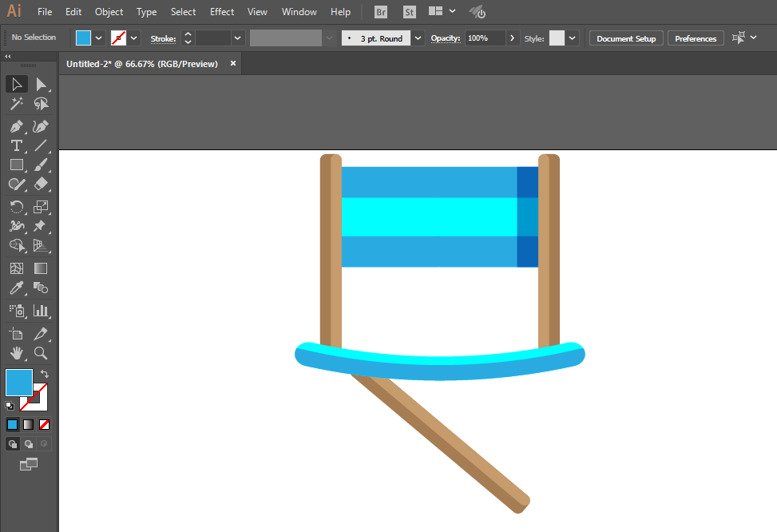Open the 3 pt. Round brush dropdown
This screenshot has width=777, height=532.
(418, 38)
